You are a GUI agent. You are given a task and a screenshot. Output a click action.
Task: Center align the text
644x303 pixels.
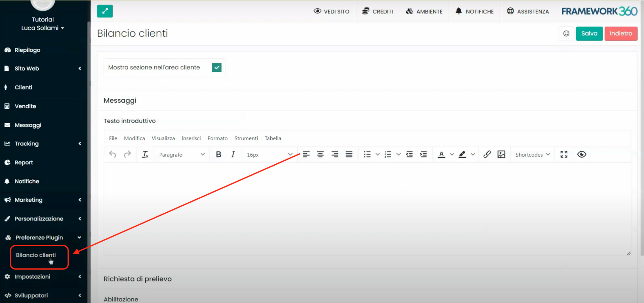[320, 154]
